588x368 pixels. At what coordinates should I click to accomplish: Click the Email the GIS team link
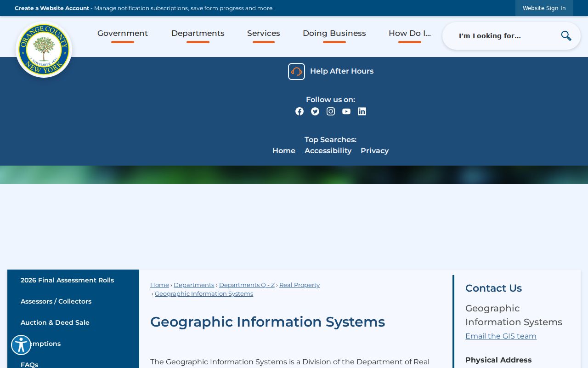(x=501, y=336)
